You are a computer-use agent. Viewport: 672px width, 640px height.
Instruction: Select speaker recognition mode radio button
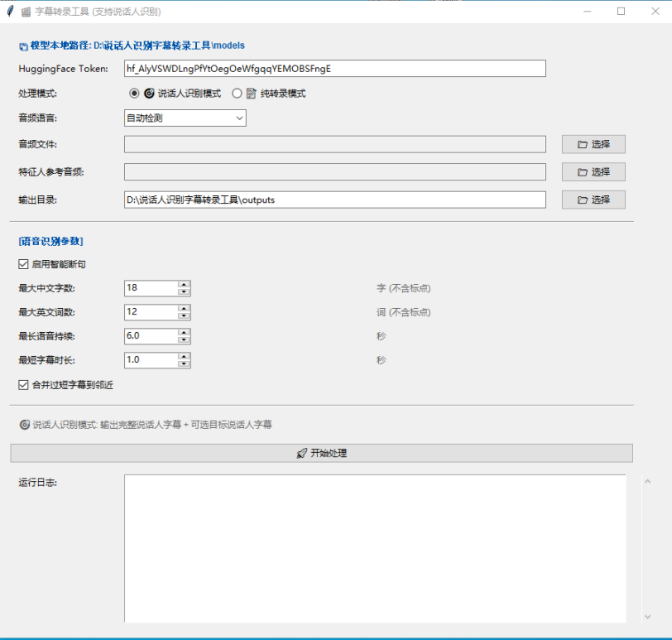click(134, 94)
